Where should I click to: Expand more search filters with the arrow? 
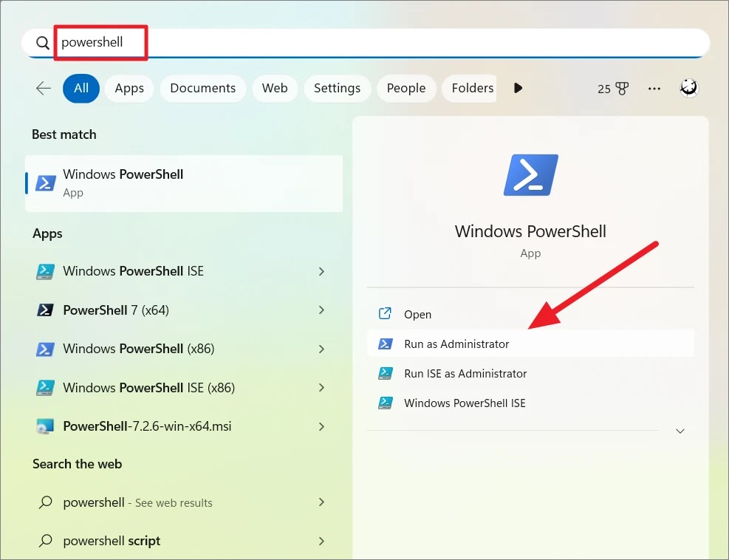pyautogui.click(x=518, y=88)
